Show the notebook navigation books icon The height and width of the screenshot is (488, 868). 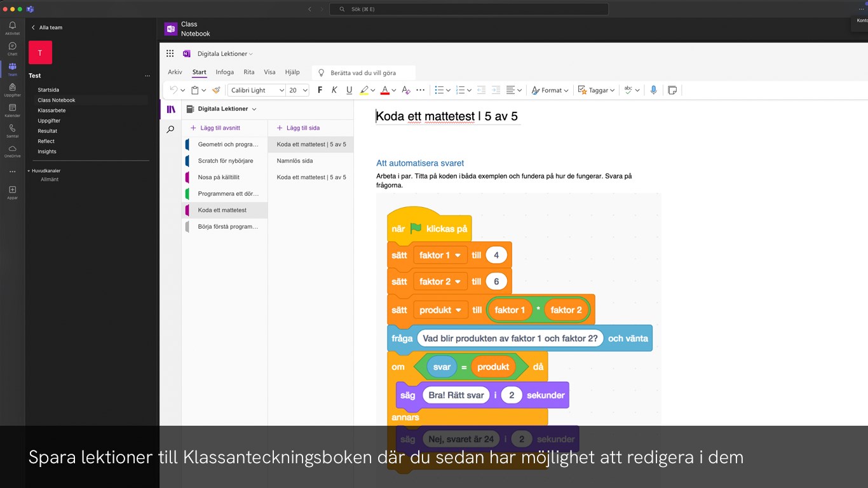pyautogui.click(x=170, y=109)
